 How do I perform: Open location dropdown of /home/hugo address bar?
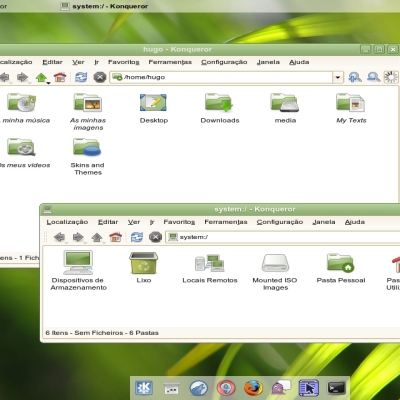click(x=338, y=77)
